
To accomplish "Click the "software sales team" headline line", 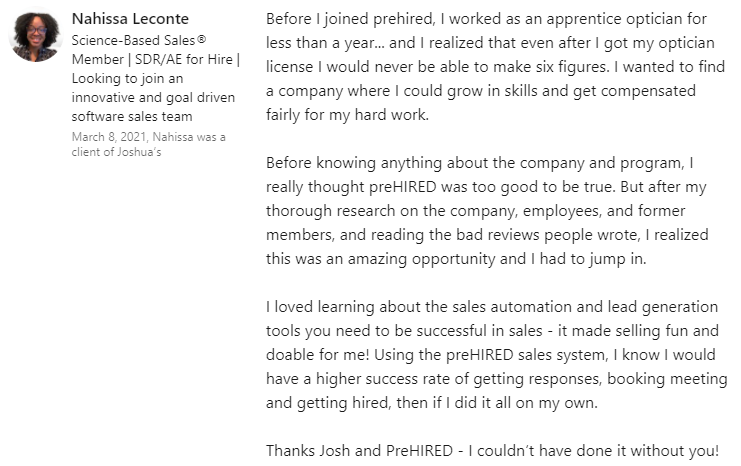I will [x=131, y=116].
